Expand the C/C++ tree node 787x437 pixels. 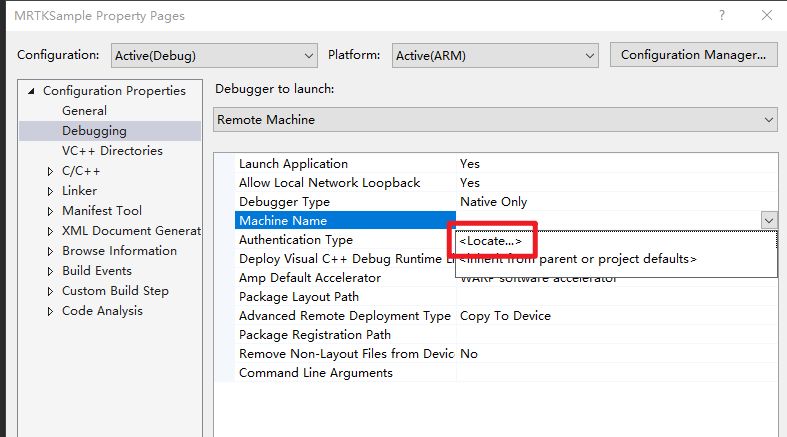pos(50,171)
